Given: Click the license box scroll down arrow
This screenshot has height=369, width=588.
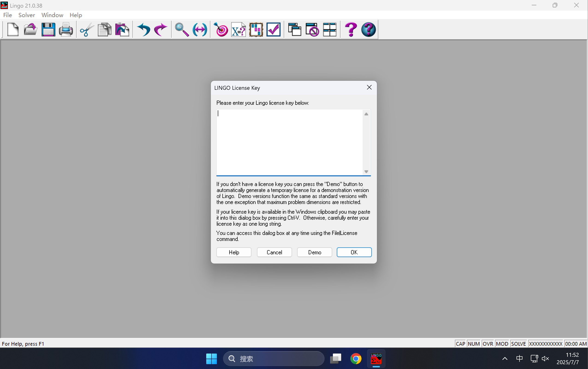Looking at the screenshot, I should click(x=366, y=171).
